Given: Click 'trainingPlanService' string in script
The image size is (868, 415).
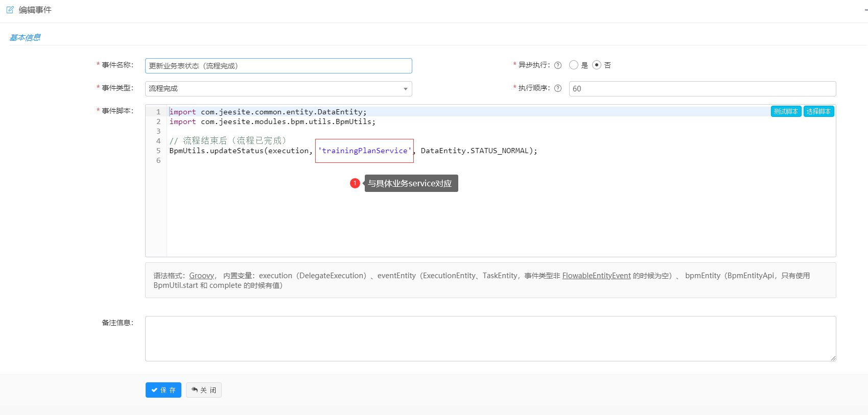Looking at the screenshot, I should click(365, 151).
